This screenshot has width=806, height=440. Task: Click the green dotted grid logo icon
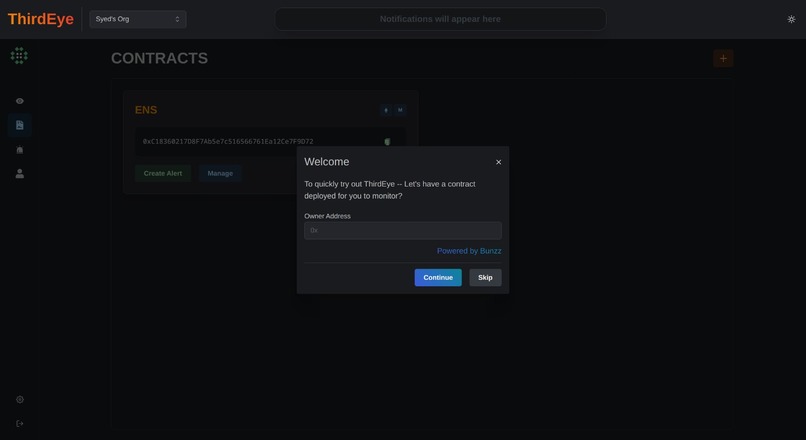point(19,56)
